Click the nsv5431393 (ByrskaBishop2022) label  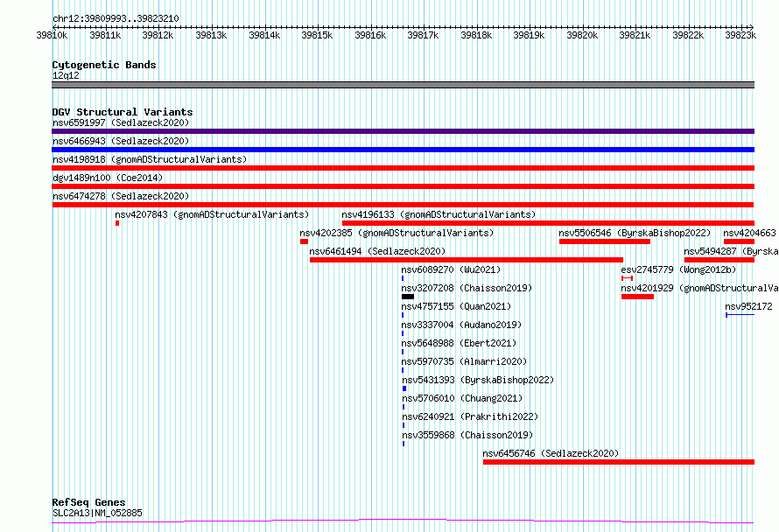tap(478, 380)
